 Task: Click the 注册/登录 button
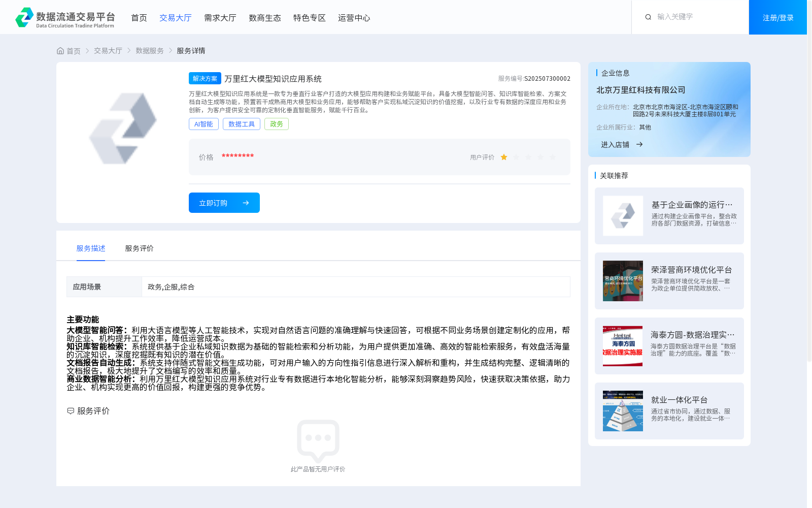point(778,17)
